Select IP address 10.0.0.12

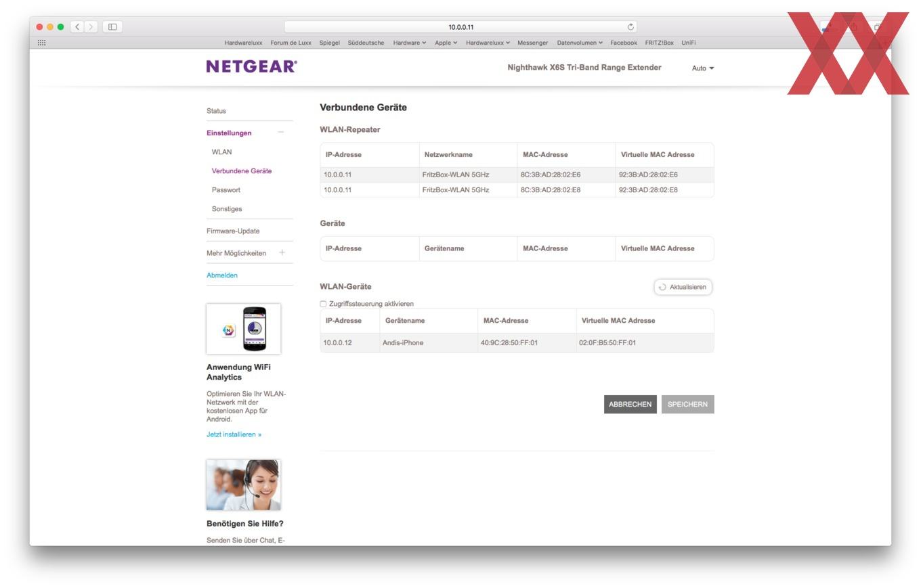pyautogui.click(x=338, y=342)
